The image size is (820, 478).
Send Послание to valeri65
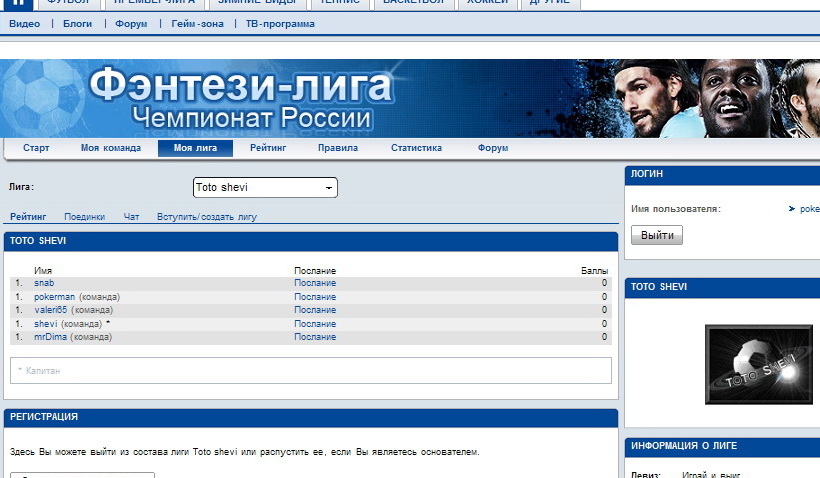(x=315, y=310)
